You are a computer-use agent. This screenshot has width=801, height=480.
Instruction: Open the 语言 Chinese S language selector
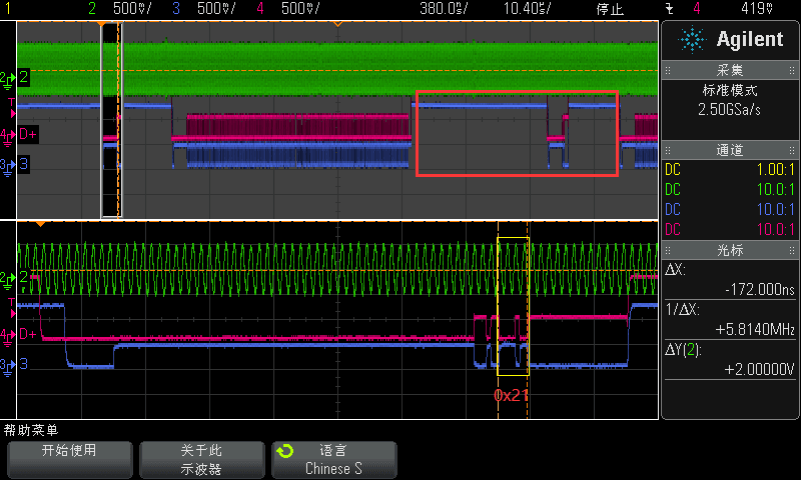334,459
